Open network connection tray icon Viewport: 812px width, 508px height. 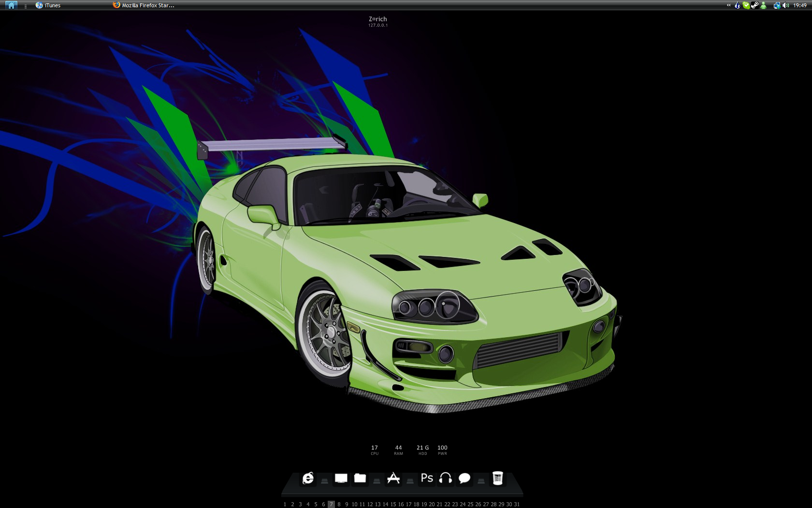[777, 5]
